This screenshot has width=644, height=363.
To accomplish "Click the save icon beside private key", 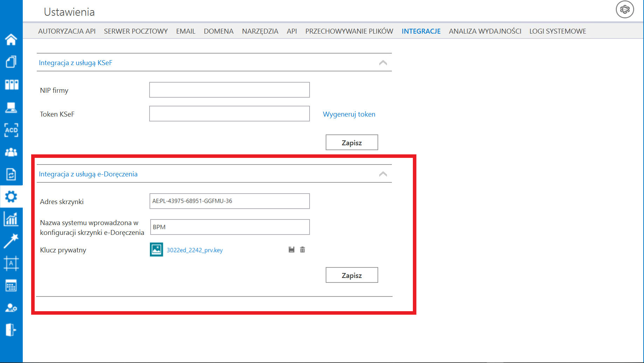I will 291,250.
